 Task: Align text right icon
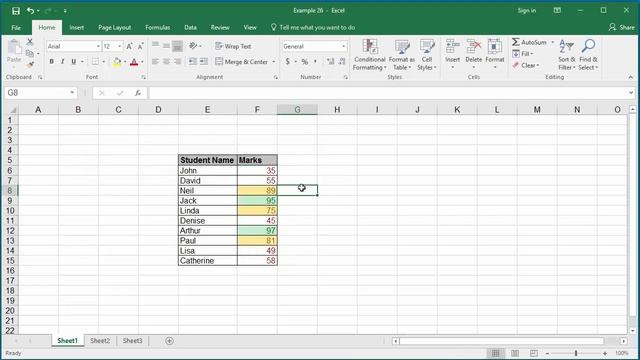[178, 62]
